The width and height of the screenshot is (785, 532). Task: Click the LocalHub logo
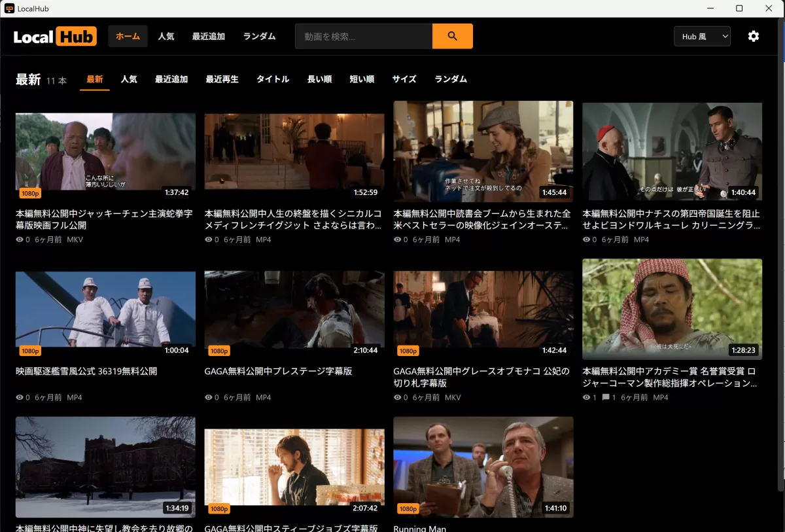(55, 37)
